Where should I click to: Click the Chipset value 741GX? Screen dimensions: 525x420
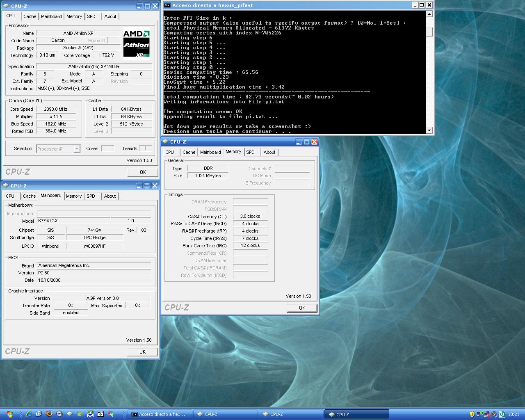pos(94,230)
